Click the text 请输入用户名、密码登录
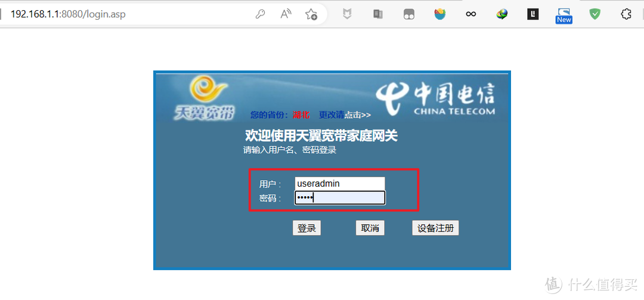 (290, 150)
